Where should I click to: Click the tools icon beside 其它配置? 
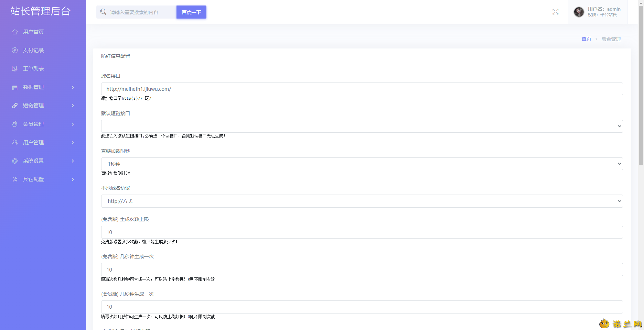pyautogui.click(x=15, y=179)
